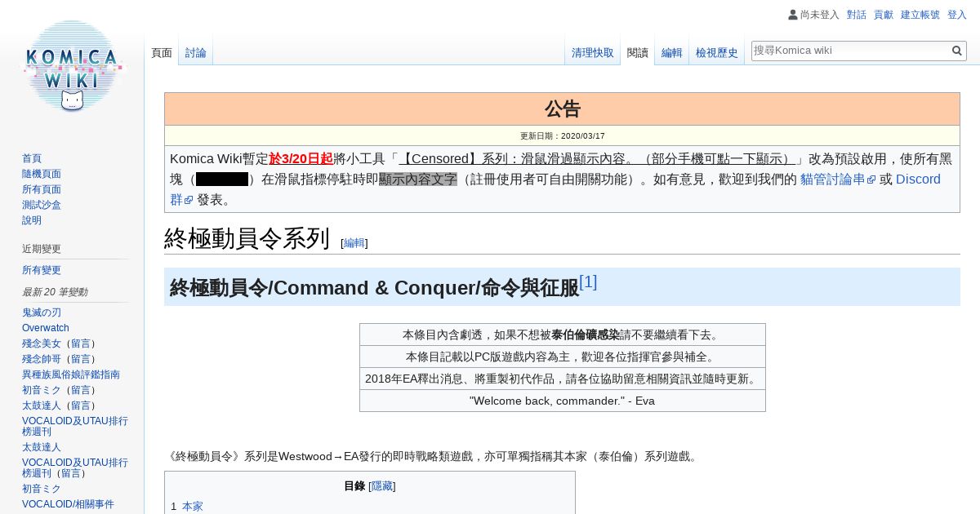Select the 閱讀 tab

click(x=638, y=52)
